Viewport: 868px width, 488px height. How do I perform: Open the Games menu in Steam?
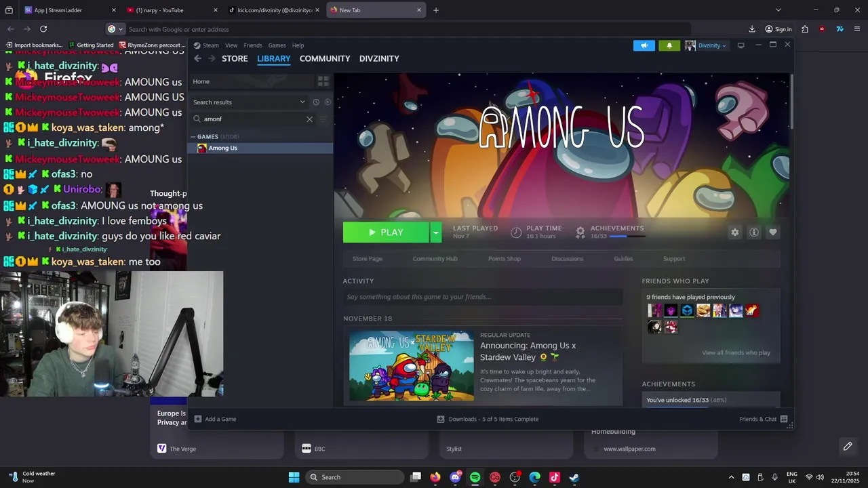coord(277,45)
